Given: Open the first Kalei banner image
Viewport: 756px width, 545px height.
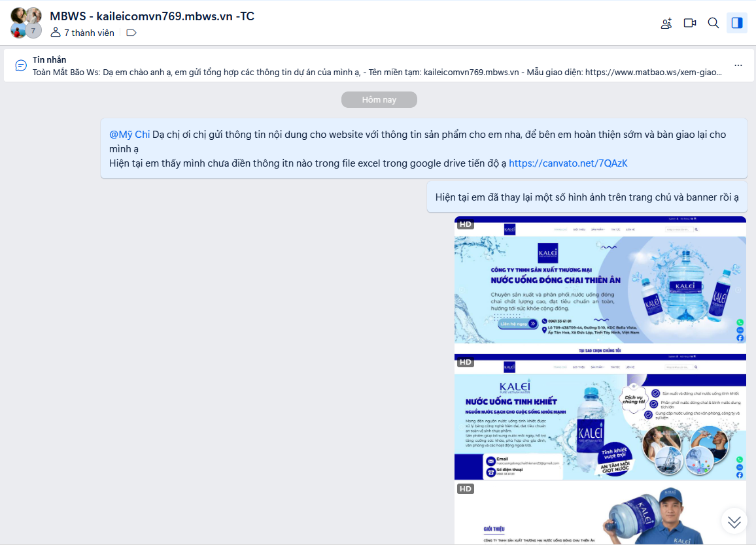Looking at the screenshot, I should point(600,285).
